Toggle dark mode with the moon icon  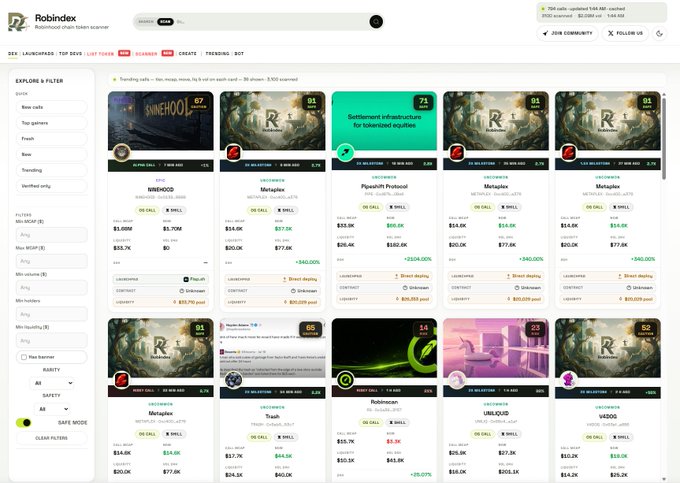660,33
